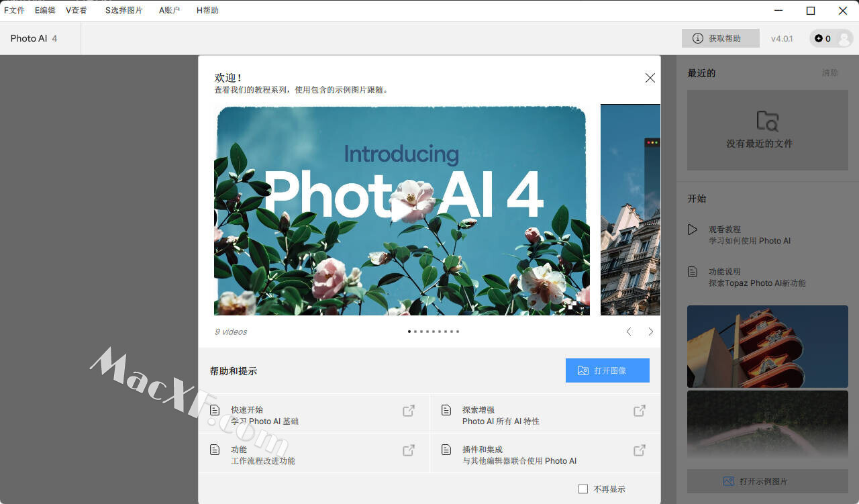Image resolution: width=859 pixels, height=504 pixels.
Task: Select the second tutorial video thumbnail with buildings
Action: pyautogui.click(x=630, y=209)
